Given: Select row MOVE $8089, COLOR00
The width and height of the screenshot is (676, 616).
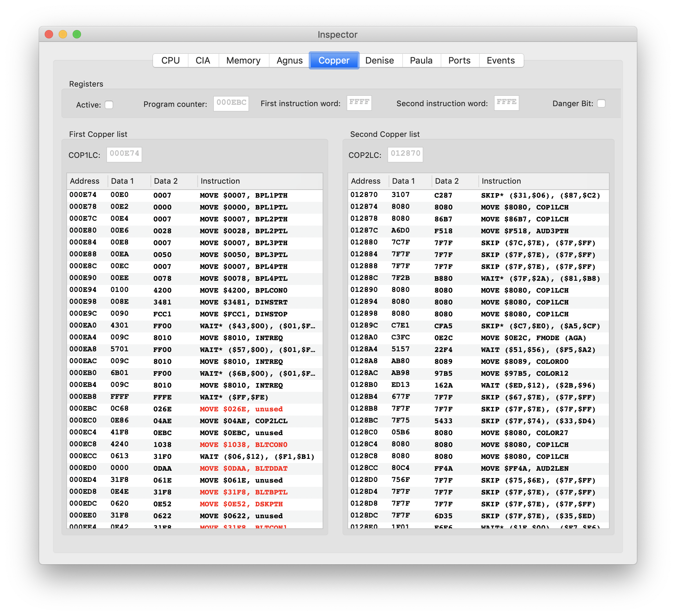Looking at the screenshot, I should (478, 361).
